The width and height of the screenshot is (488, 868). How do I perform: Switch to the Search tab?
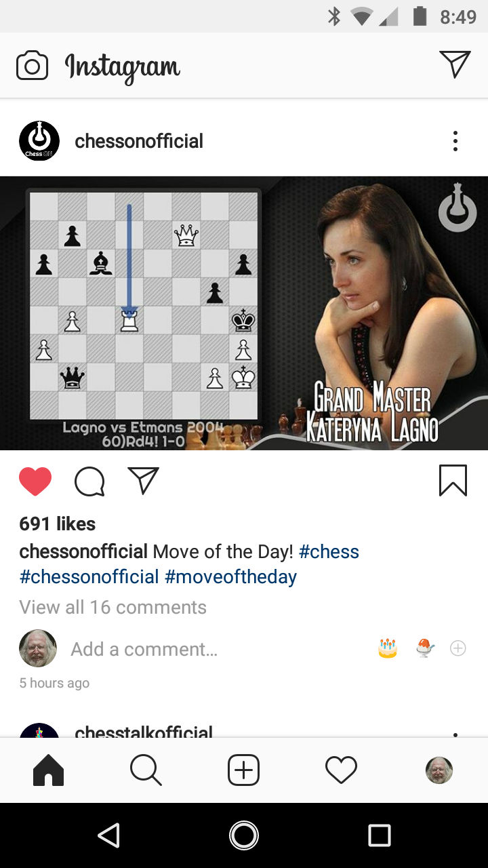point(146,770)
